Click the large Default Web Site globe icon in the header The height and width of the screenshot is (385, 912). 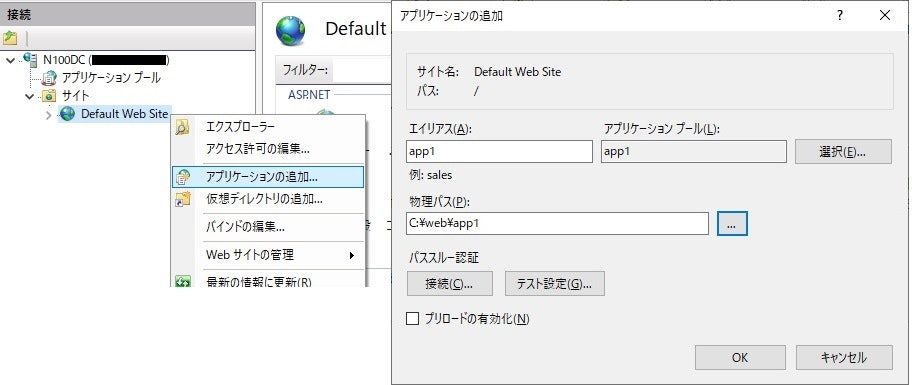tap(290, 30)
